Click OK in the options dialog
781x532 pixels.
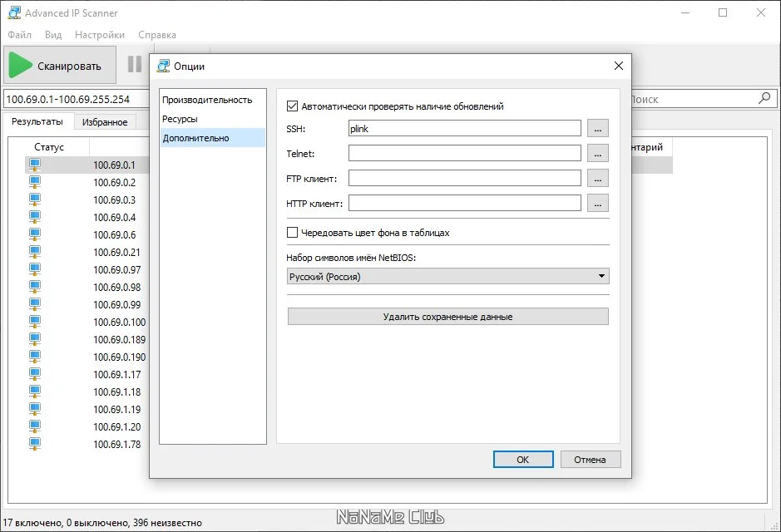point(523,460)
